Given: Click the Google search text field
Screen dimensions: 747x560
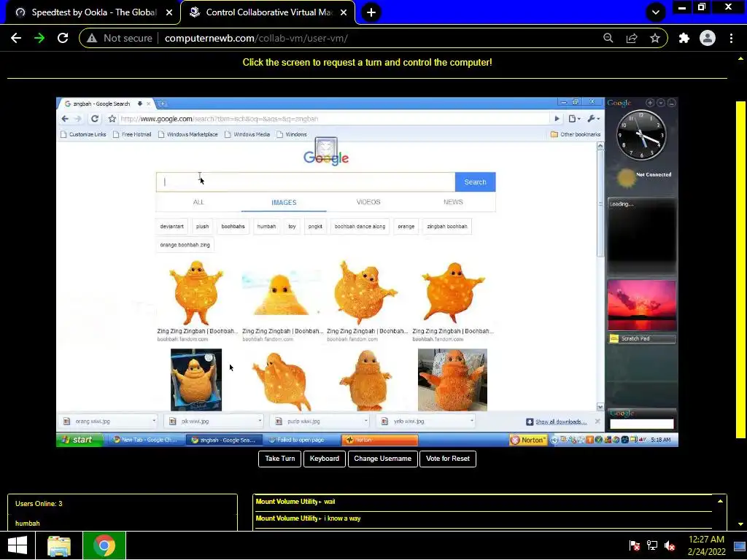Looking at the screenshot, I should click(x=306, y=182).
